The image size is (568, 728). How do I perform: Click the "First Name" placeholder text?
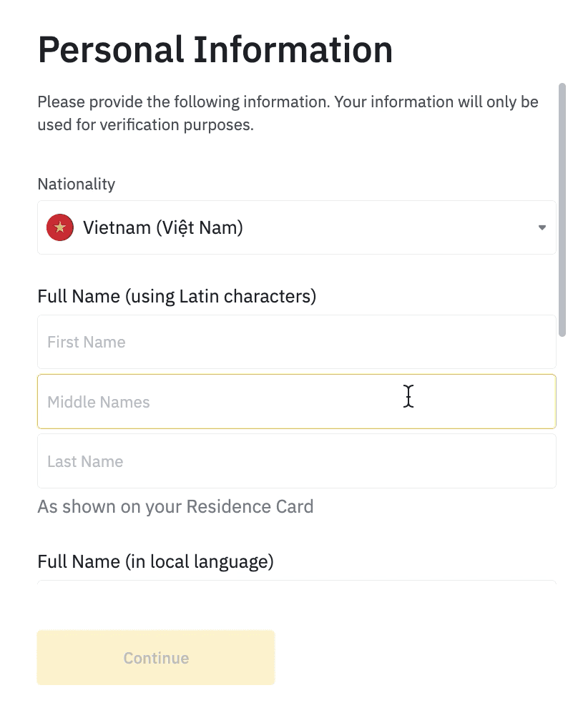(87, 342)
